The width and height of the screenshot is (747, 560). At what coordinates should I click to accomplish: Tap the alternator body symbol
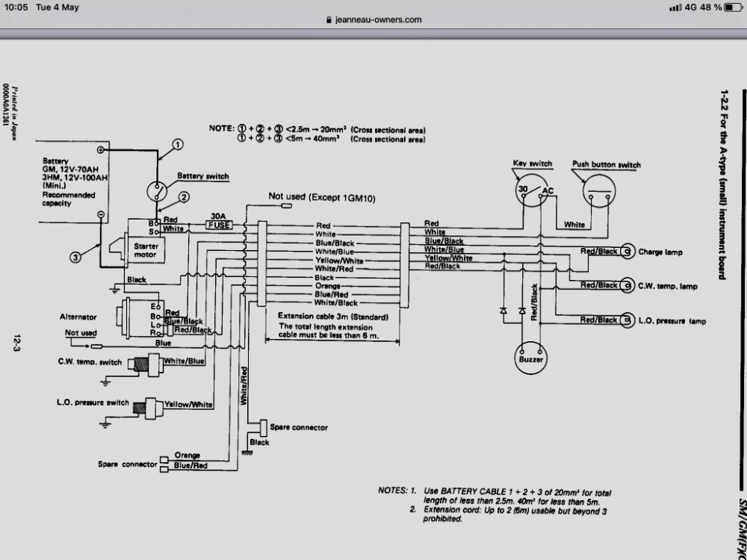pyautogui.click(x=140, y=318)
